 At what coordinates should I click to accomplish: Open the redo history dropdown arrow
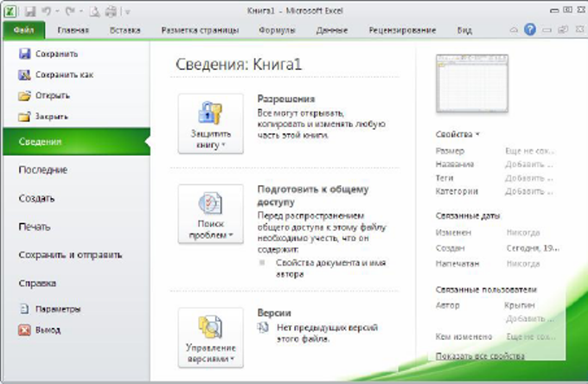pyautogui.click(x=81, y=11)
